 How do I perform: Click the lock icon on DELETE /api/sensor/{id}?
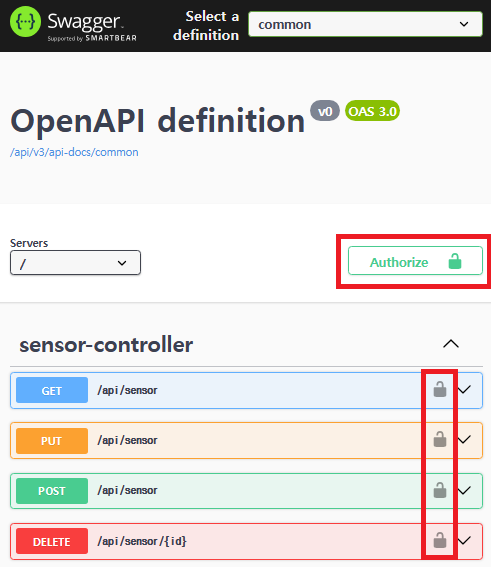tap(440, 540)
